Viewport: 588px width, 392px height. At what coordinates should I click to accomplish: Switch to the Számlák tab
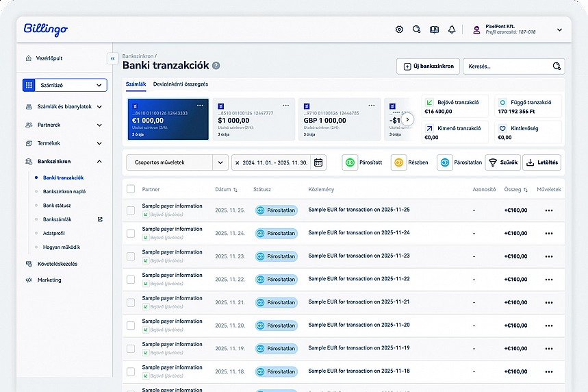coord(136,84)
